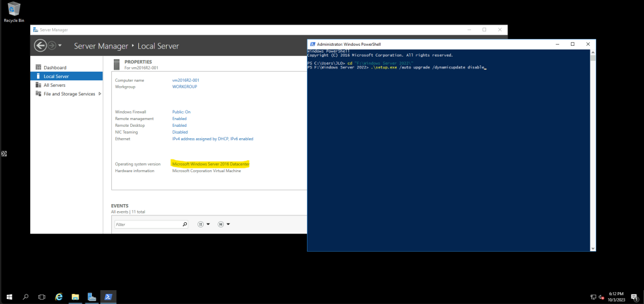Click the File and Storage Services icon
644x304 pixels.
pos(38,94)
